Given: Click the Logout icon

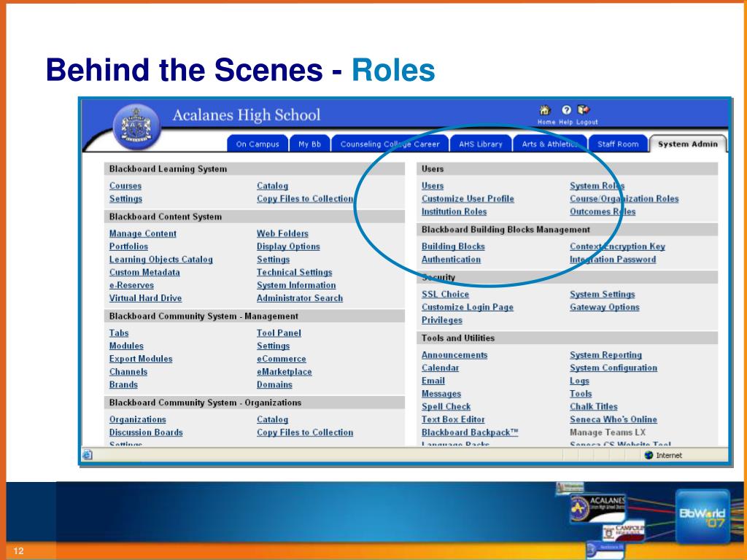Looking at the screenshot, I should (x=584, y=110).
